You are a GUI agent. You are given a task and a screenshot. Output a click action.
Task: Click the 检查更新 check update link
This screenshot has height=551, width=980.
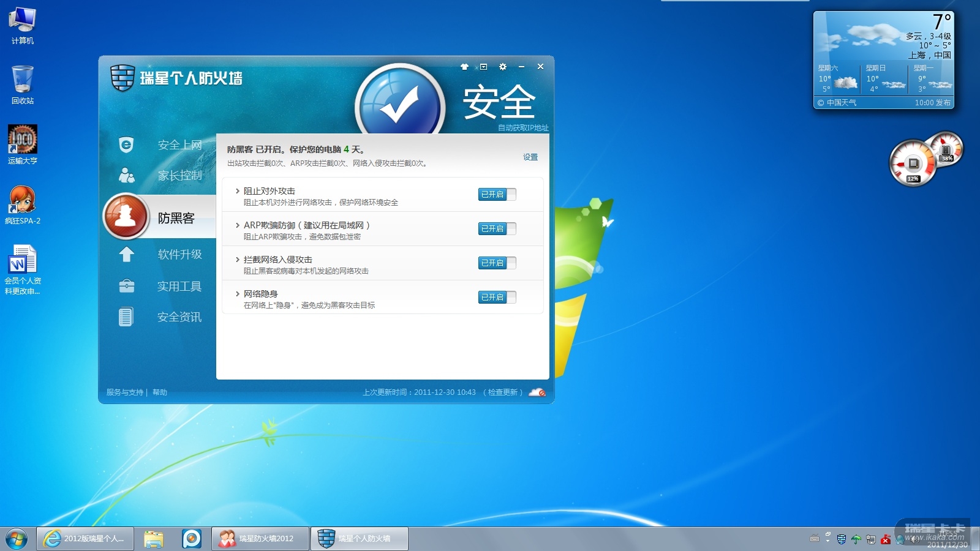503,392
